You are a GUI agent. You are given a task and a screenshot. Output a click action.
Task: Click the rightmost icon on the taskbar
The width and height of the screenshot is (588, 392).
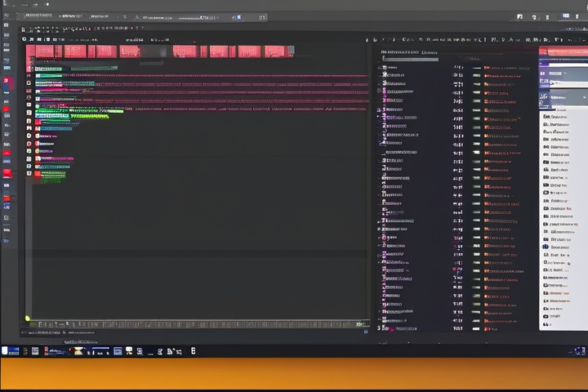coord(193,351)
